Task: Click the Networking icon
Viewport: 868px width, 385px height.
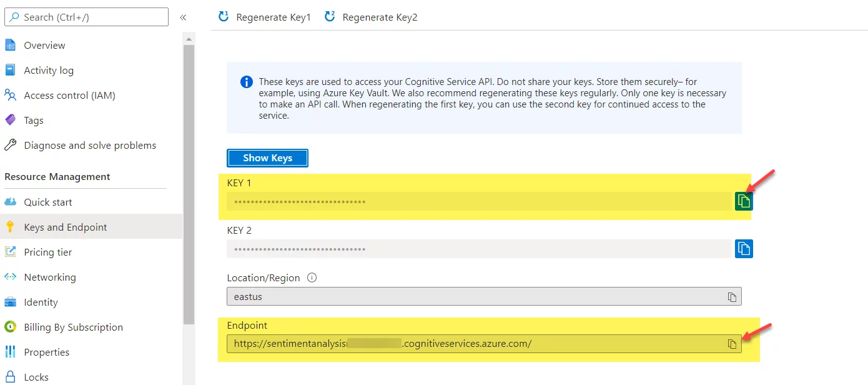Action: click(x=10, y=277)
